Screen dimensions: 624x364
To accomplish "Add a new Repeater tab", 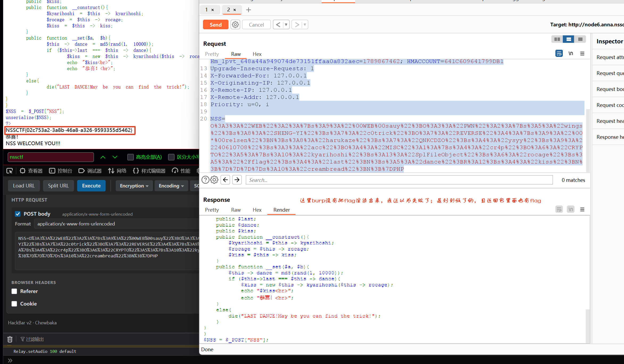I will click(248, 10).
